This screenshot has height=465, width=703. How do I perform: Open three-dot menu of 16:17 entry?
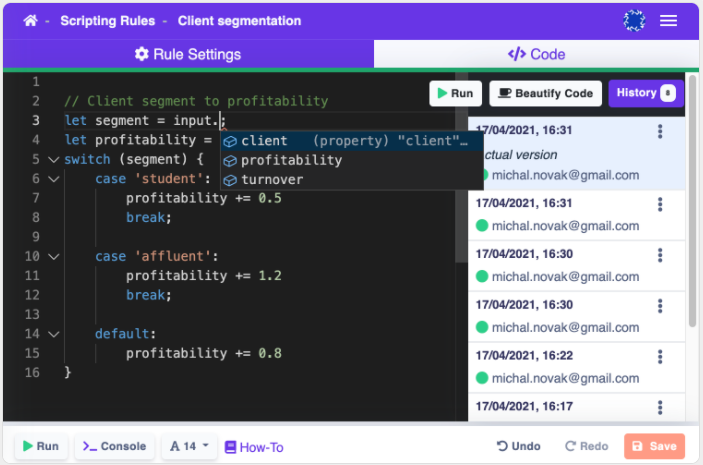pyautogui.click(x=660, y=407)
